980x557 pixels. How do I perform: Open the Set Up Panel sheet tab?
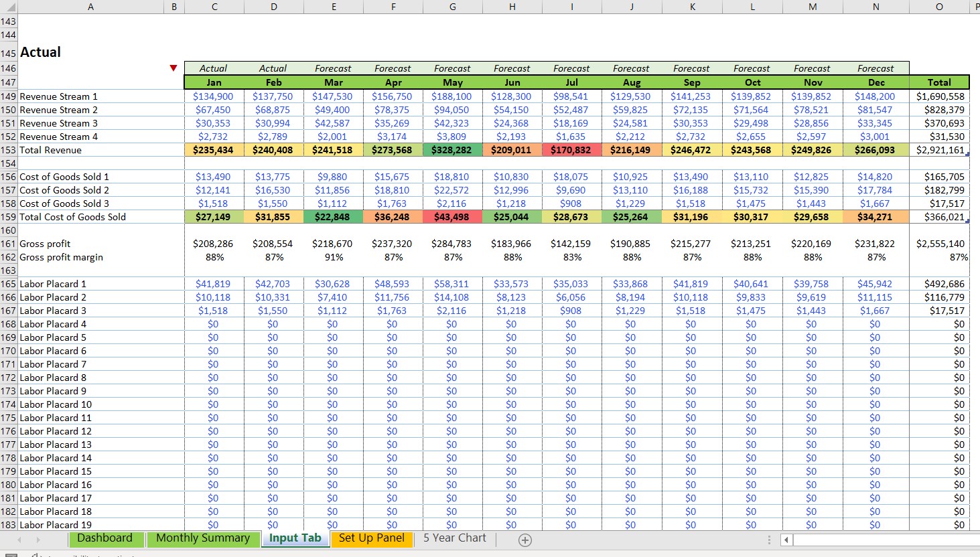[372, 538]
